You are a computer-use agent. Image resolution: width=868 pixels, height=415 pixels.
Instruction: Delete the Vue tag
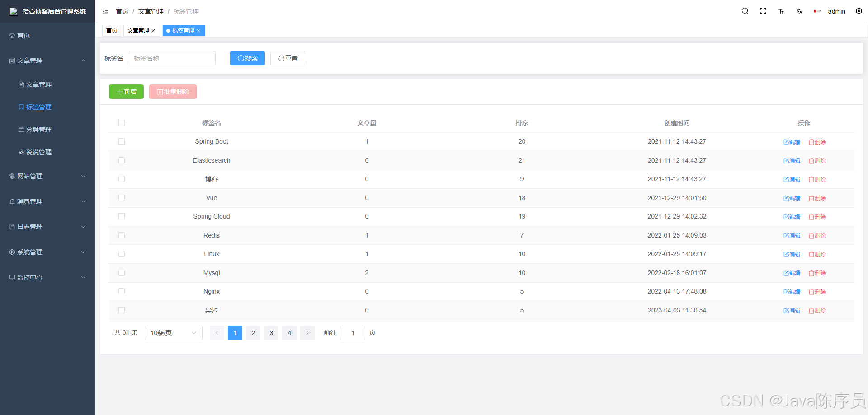pyautogui.click(x=817, y=198)
